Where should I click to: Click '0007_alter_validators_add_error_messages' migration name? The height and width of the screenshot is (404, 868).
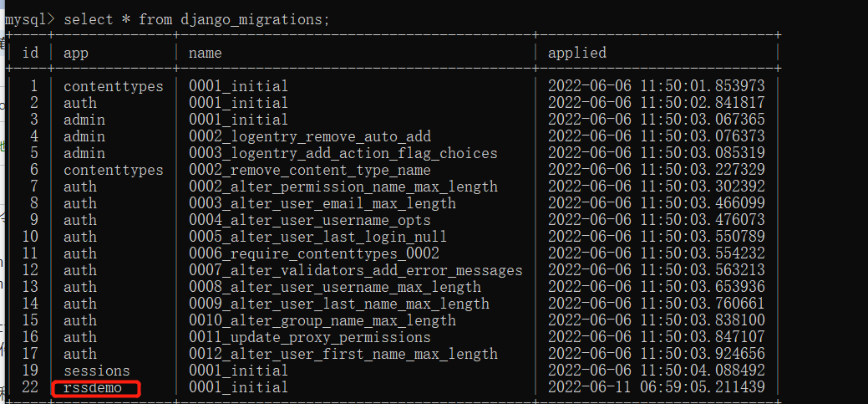[x=355, y=270]
